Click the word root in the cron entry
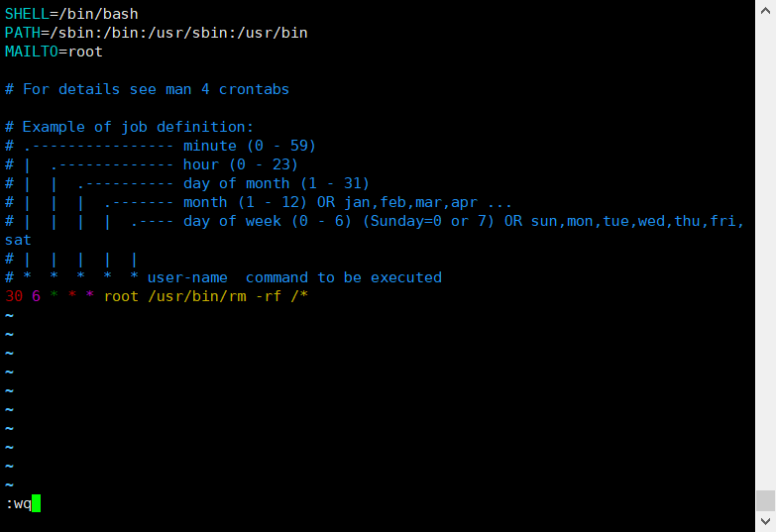The image size is (776, 532). click(121, 296)
